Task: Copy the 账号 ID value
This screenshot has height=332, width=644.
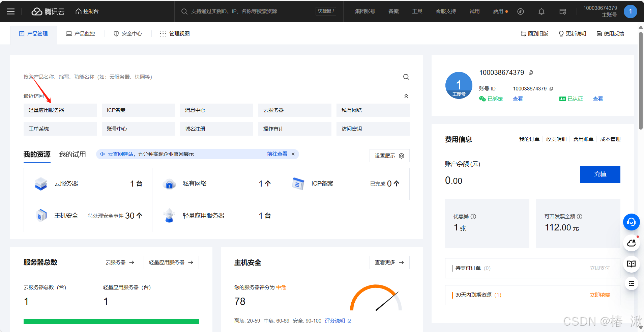Action: 551,89
